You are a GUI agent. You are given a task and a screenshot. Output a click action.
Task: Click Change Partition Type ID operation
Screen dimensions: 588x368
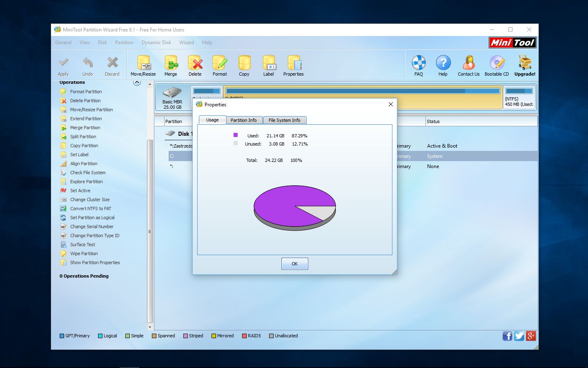pyautogui.click(x=95, y=236)
